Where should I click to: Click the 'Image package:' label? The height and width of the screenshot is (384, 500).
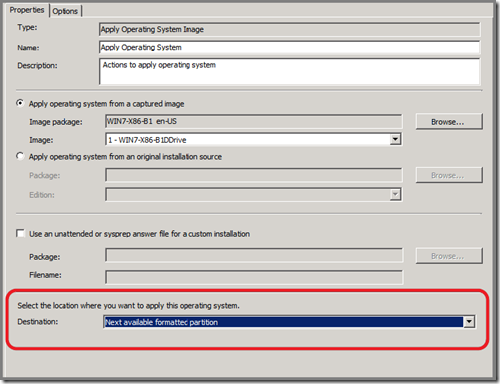point(56,122)
